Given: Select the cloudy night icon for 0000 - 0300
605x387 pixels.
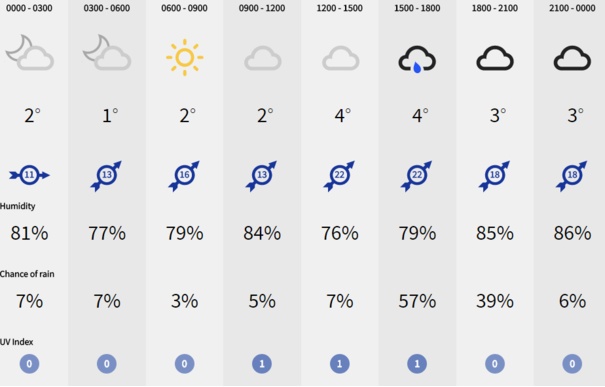Looking at the screenshot, I should (29, 52).
